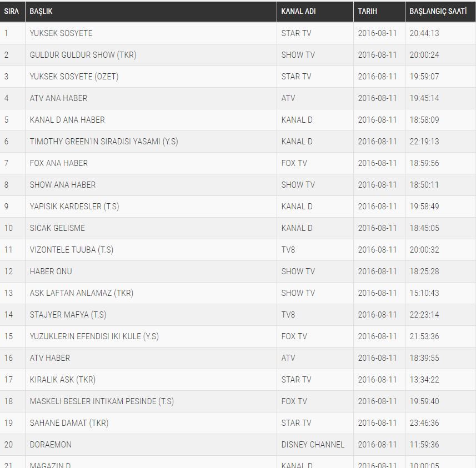Click the ASK LAFTAN ANLAMAZ (TKR) title
476x468 pixels.
(x=82, y=293)
